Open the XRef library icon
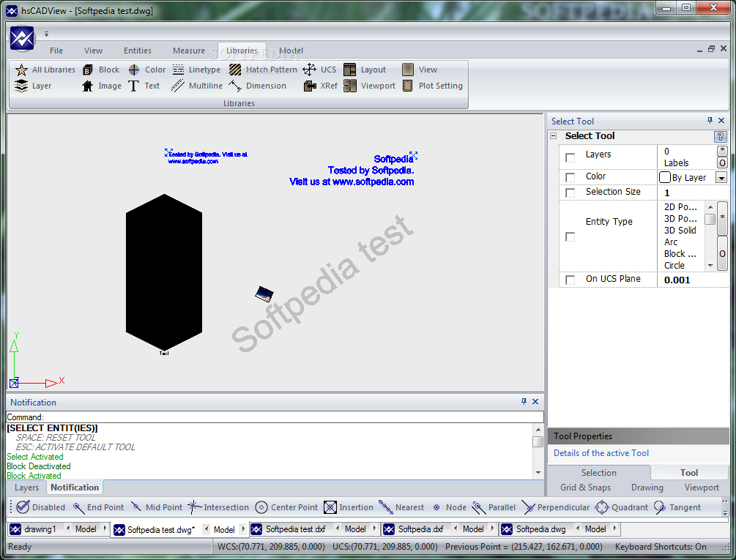Viewport: 736px width, 560px height. point(310,86)
